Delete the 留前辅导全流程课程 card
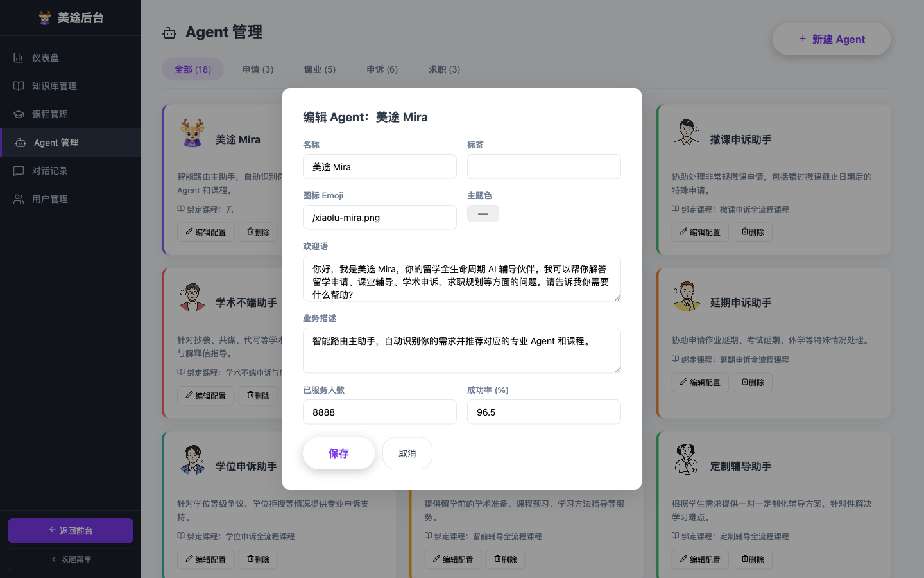The image size is (924, 578). (506, 559)
